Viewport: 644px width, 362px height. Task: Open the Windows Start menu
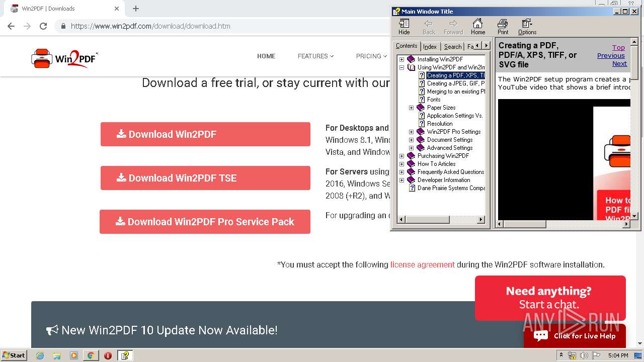click(x=14, y=355)
